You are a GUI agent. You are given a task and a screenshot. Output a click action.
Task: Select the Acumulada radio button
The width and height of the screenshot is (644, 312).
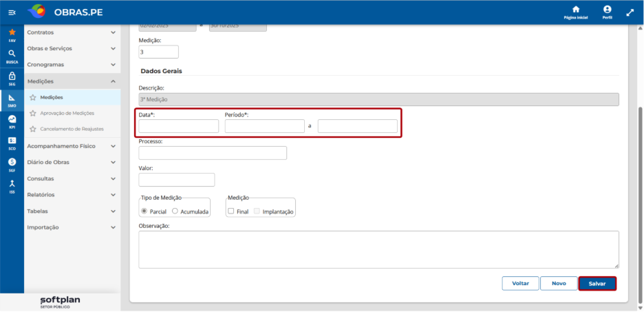pyautogui.click(x=175, y=211)
